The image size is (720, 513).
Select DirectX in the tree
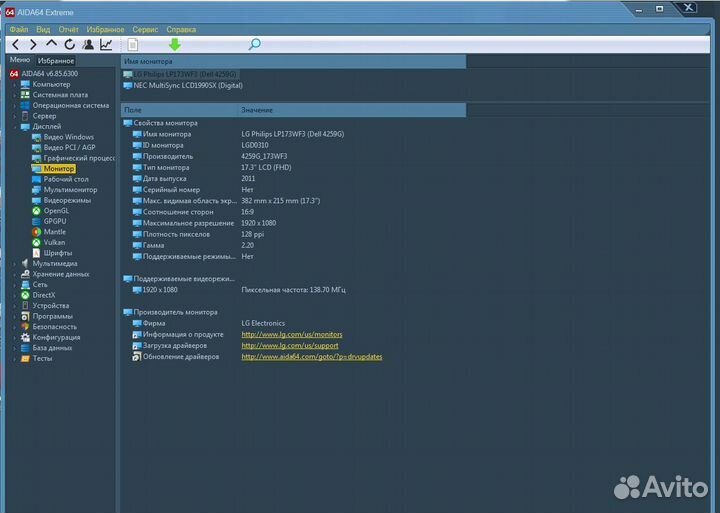38,295
